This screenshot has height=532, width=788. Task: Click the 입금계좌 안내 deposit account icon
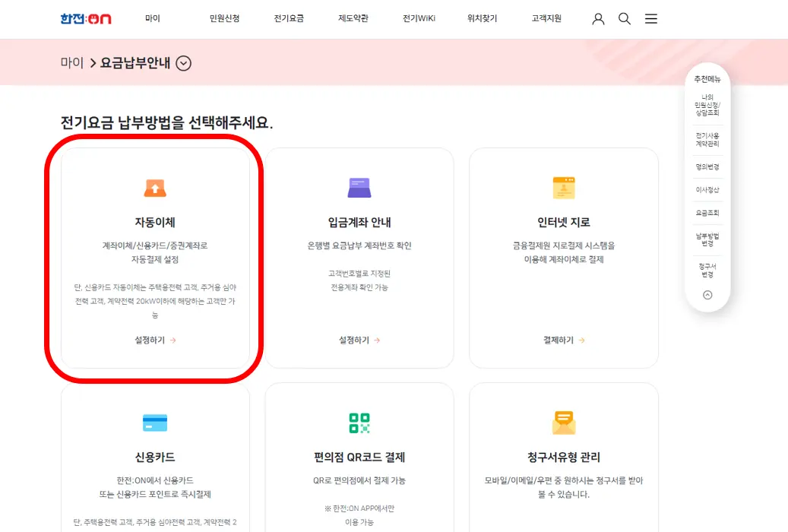(x=359, y=186)
